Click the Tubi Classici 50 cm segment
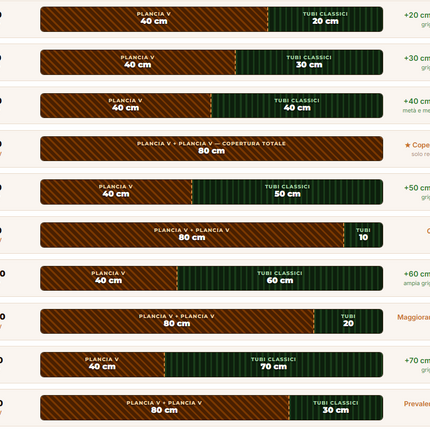The width and height of the screenshot is (430, 430). (288, 192)
